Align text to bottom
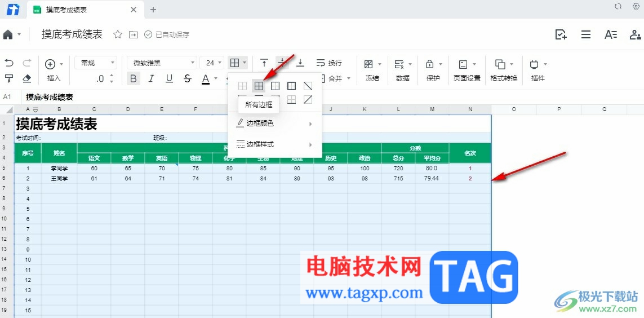The height and width of the screenshot is (318, 644). [300, 63]
